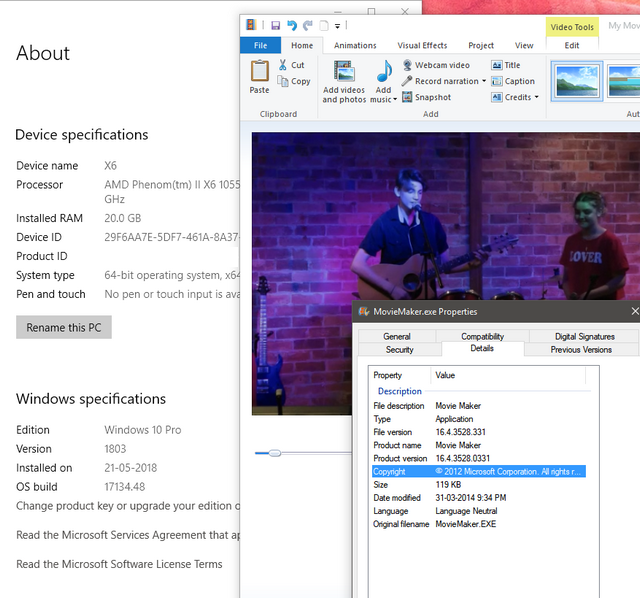The image size is (640, 598).
Task: Select the Date modified row
Action: (479, 498)
